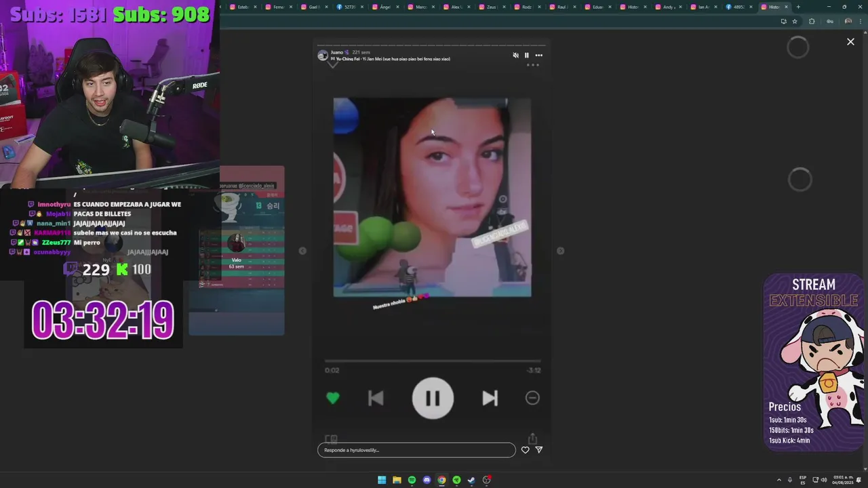The image size is (868, 488).
Task: Open the Chrome profile avatar
Action: (848, 21)
